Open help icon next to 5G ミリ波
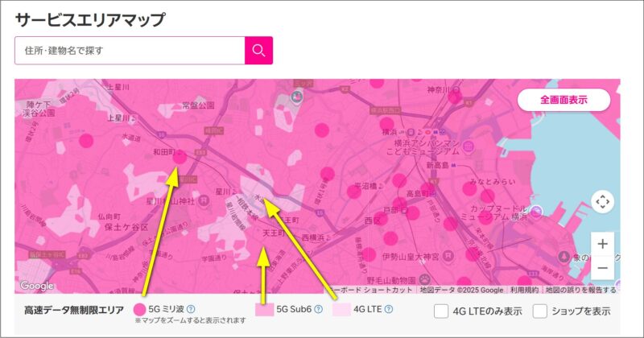 point(191,309)
